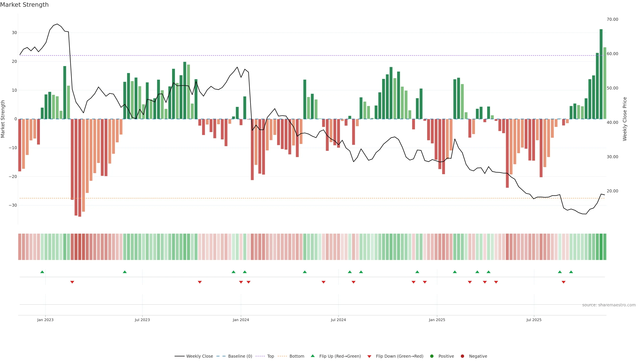Click the 70.00 right axis tick label
The height and width of the screenshot is (362, 644).
point(612,19)
